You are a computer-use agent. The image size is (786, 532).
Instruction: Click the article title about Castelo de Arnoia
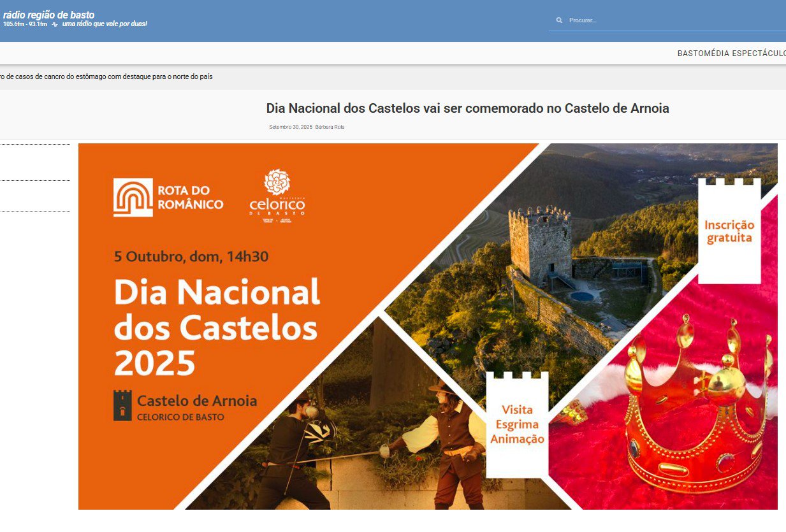click(x=467, y=108)
